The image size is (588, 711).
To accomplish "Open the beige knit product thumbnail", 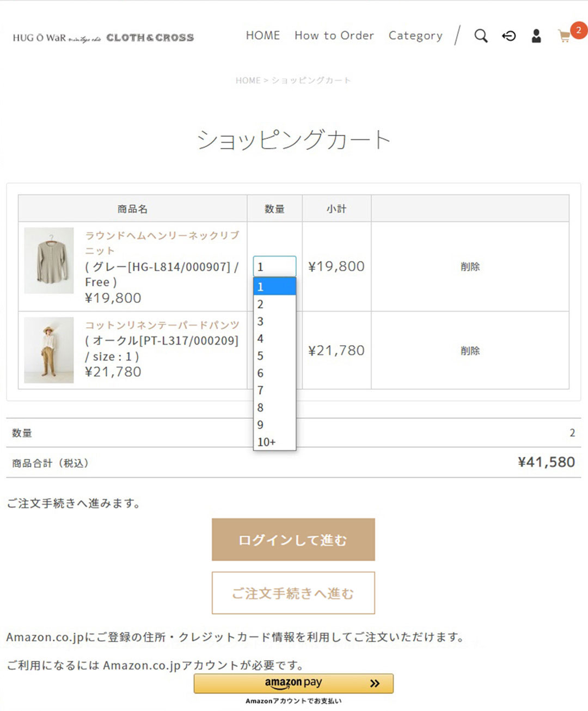I will pos(49,260).
